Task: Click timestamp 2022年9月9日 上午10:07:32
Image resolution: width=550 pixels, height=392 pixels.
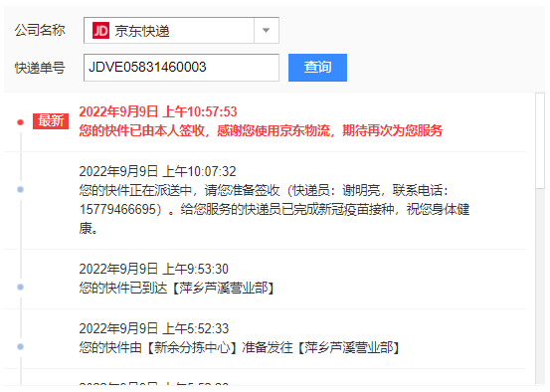Action: (157, 171)
